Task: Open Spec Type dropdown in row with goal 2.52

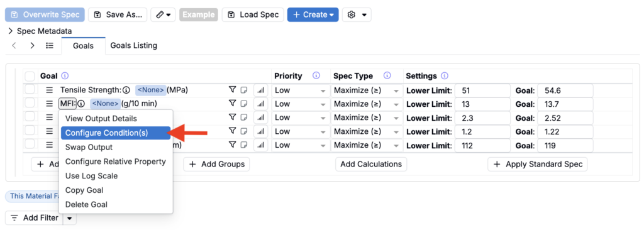Action: tap(367, 118)
